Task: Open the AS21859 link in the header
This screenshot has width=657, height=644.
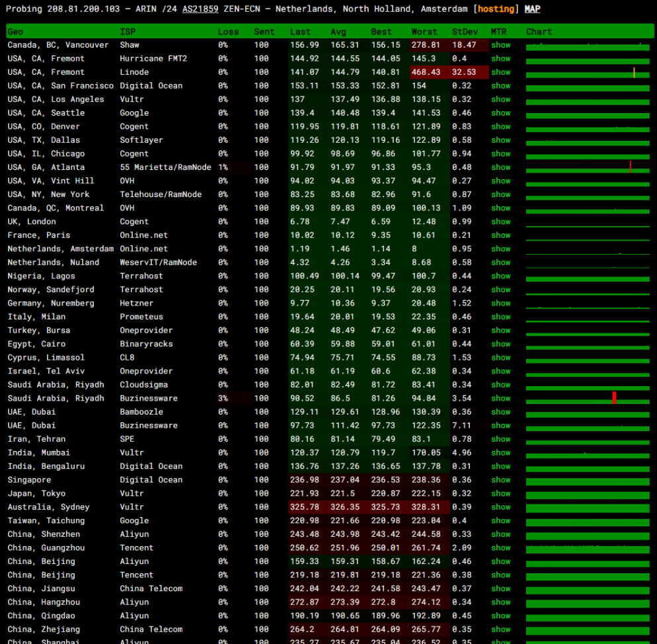Action: coord(200,9)
